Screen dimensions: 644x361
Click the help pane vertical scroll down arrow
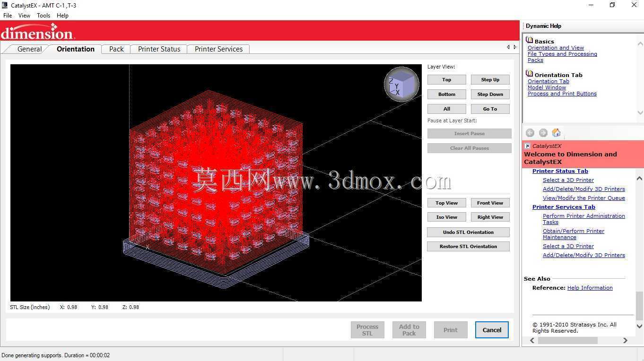point(640,326)
